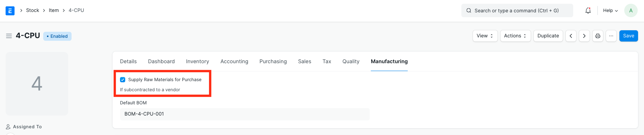
Task: Open the user avatar menu
Action: 631,10
